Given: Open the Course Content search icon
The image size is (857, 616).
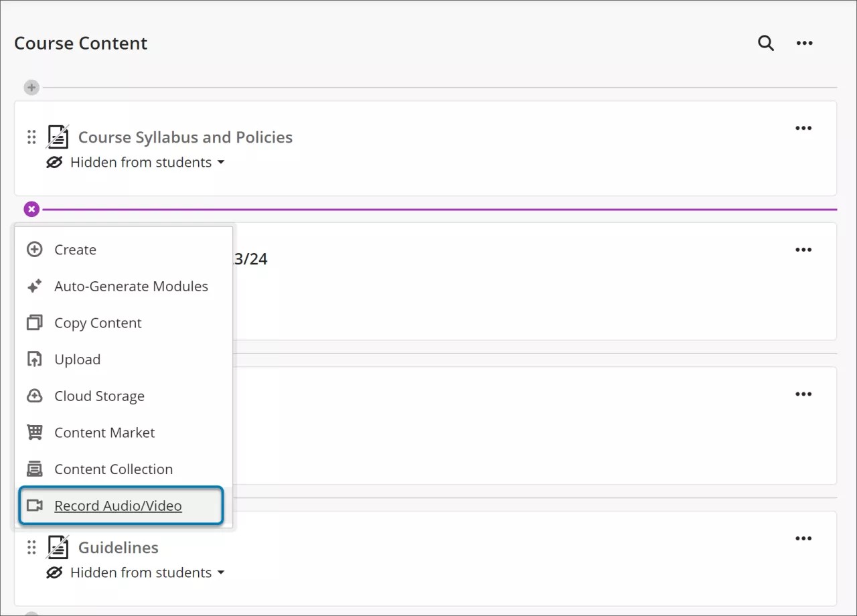Looking at the screenshot, I should (x=765, y=43).
